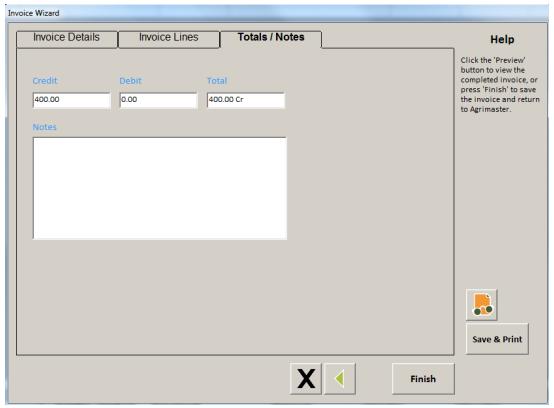Image resolution: width=554 pixels, height=408 pixels.
Task: Click the blue Notes label
Action: (x=45, y=127)
